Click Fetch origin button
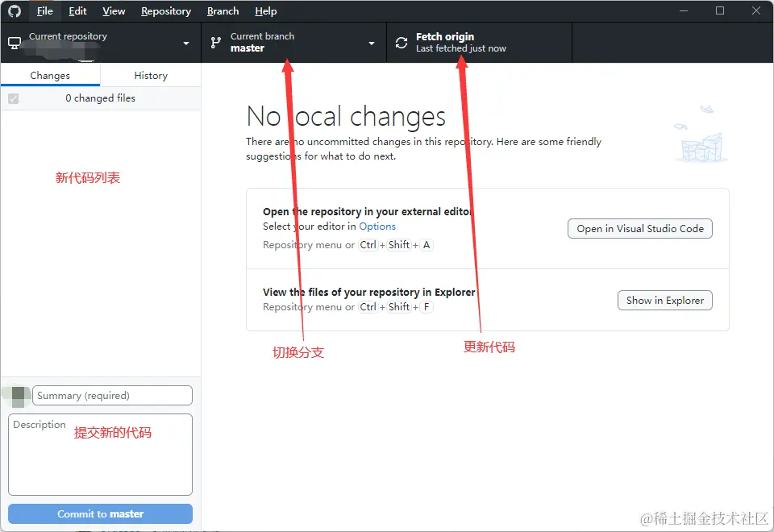Screen dimensions: 774x532 coord(479,43)
